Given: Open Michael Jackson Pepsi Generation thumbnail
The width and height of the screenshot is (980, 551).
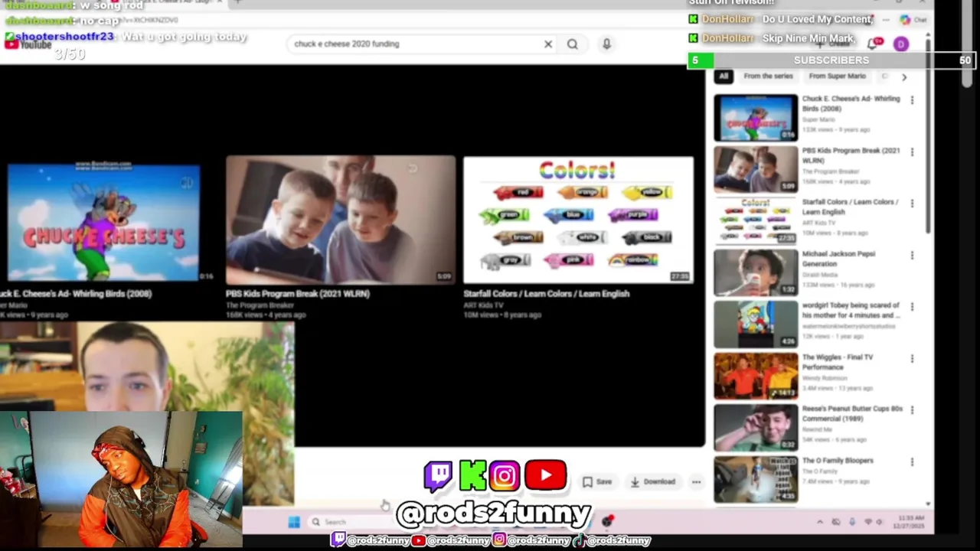Looking at the screenshot, I should click(756, 272).
